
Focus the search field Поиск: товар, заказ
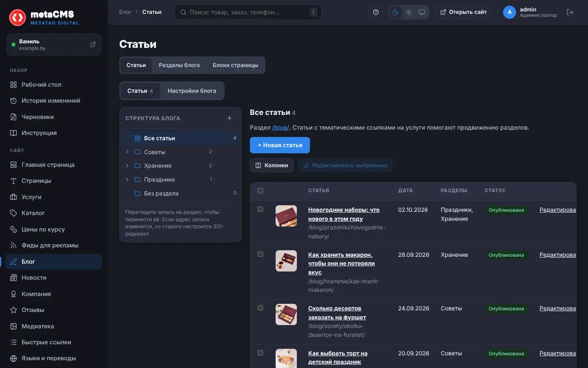[x=248, y=12]
